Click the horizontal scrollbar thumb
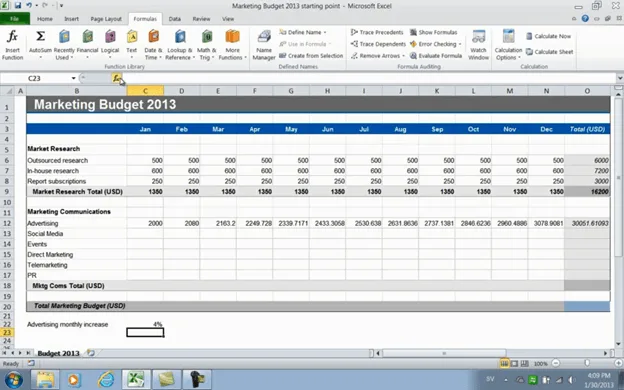 [444, 353]
